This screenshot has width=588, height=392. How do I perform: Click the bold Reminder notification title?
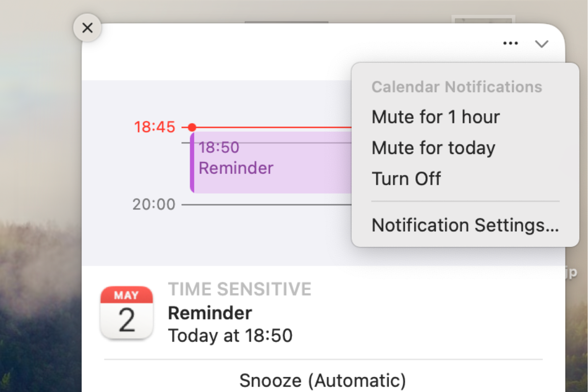[x=210, y=313]
